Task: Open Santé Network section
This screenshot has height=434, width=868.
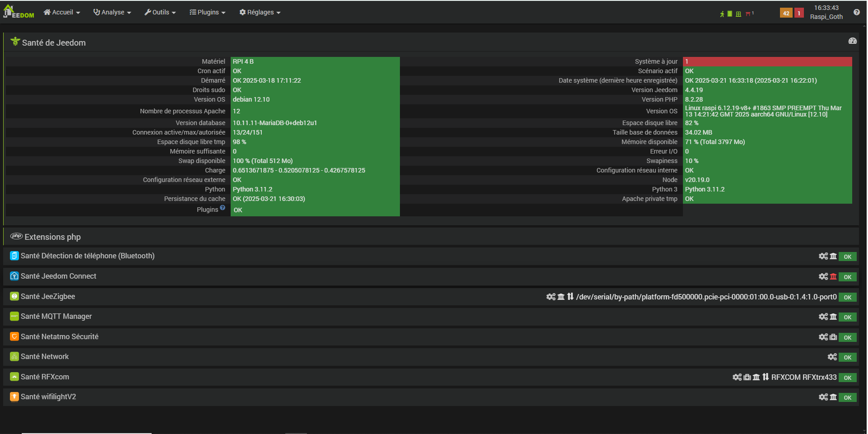Action: (x=45, y=357)
